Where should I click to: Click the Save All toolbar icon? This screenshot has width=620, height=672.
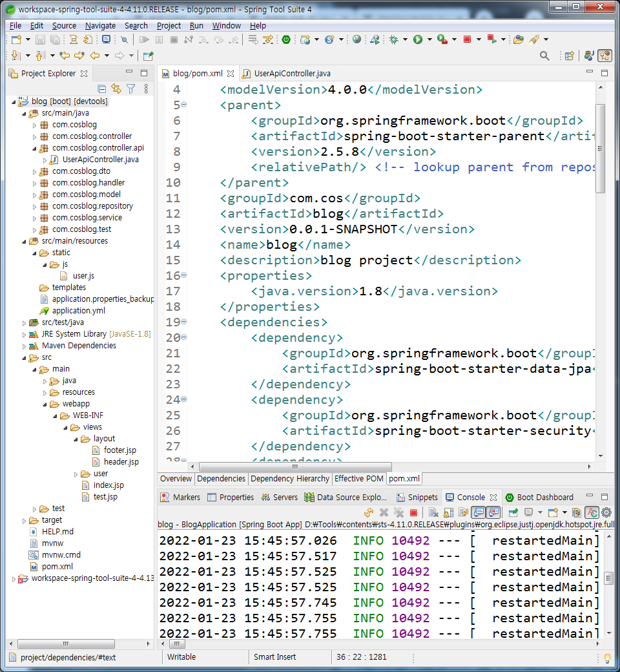pyautogui.click(x=56, y=40)
